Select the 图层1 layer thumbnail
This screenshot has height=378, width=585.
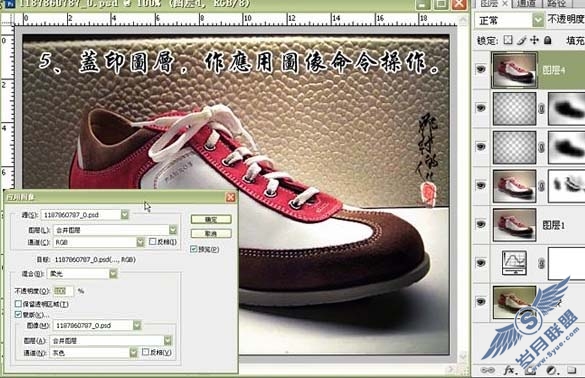point(514,225)
